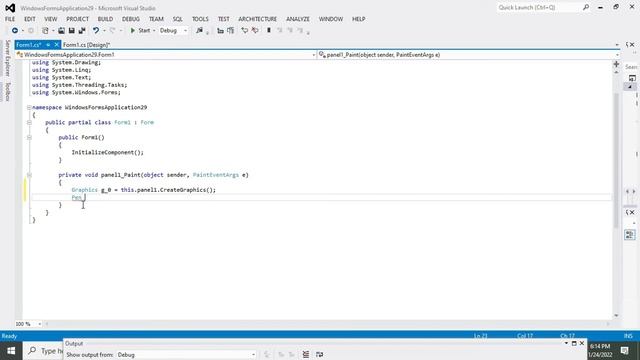Viewport: 640px width, 360px height.
Task: Open the Debug solution configuration dropdown
Action: (173, 31)
